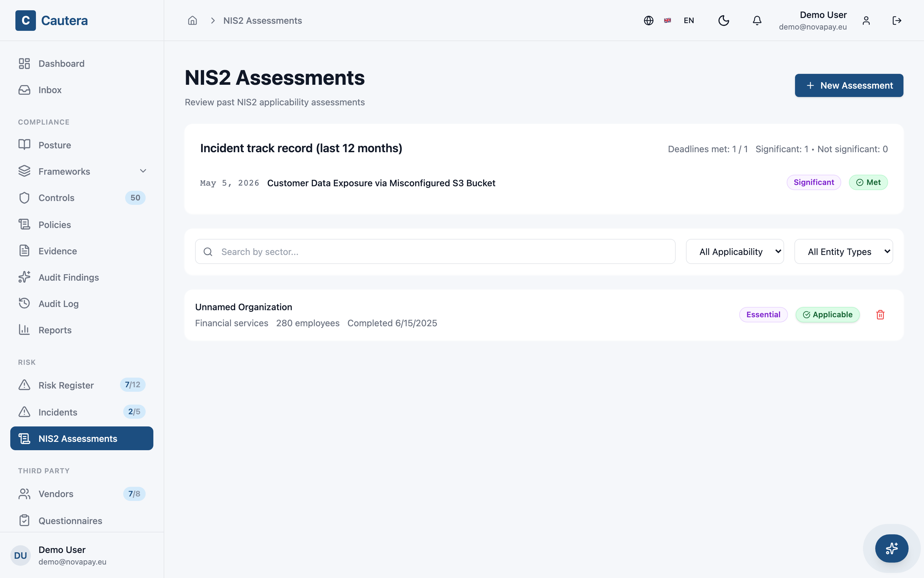Click the Met deadline badge
Image resolution: width=924 pixels, height=578 pixels.
tap(868, 182)
